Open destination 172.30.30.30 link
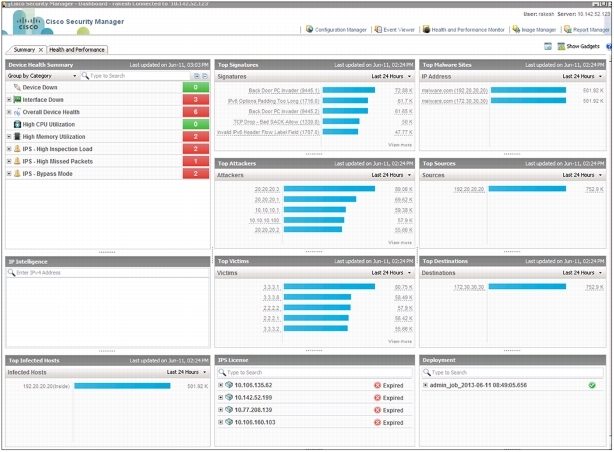The width and height of the screenshot is (614, 452). [x=469, y=287]
